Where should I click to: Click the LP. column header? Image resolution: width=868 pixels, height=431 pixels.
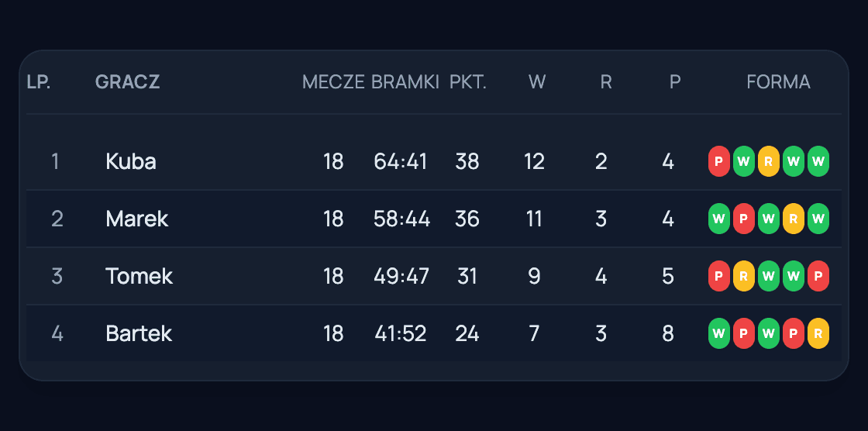click(39, 82)
